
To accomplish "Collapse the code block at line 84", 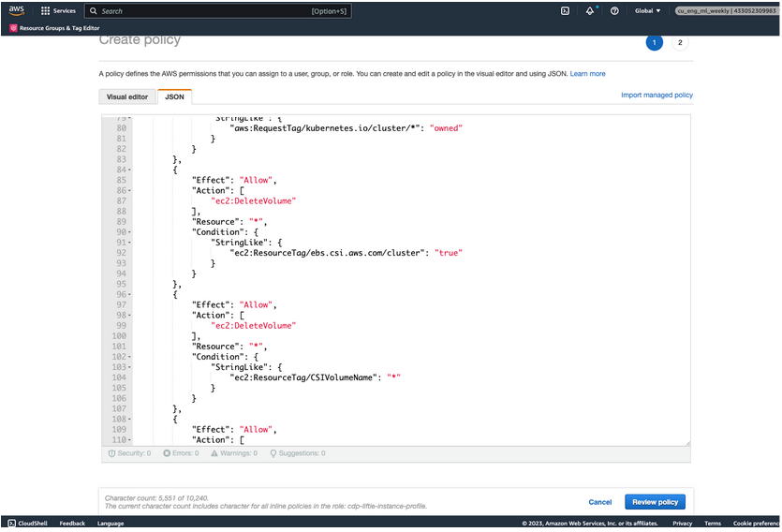I will click(129, 170).
